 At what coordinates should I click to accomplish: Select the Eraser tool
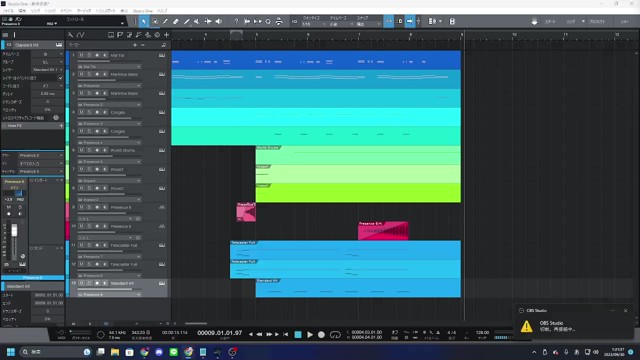pyautogui.click(x=176, y=22)
